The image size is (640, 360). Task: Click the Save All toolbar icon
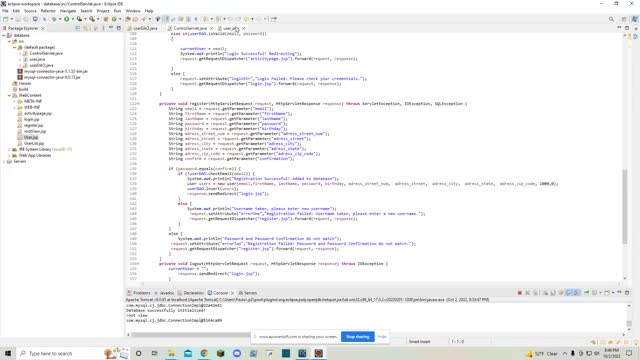26,19
